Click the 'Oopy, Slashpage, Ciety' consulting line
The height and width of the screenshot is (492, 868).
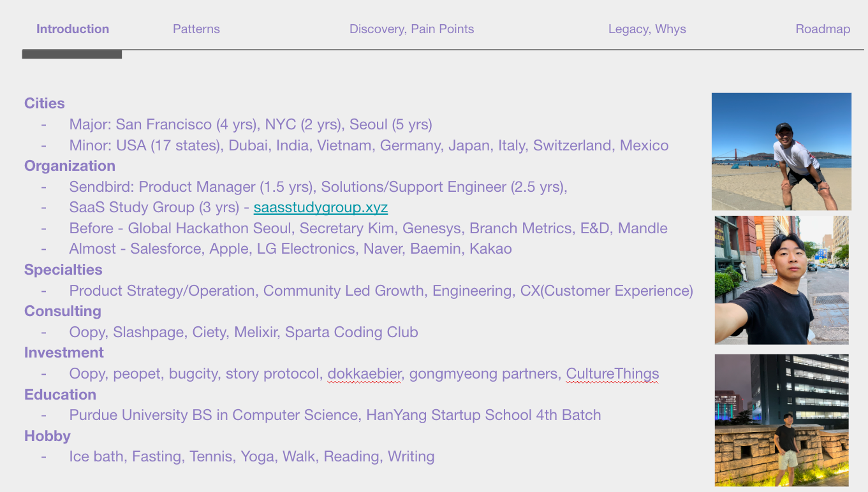click(x=244, y=332)
